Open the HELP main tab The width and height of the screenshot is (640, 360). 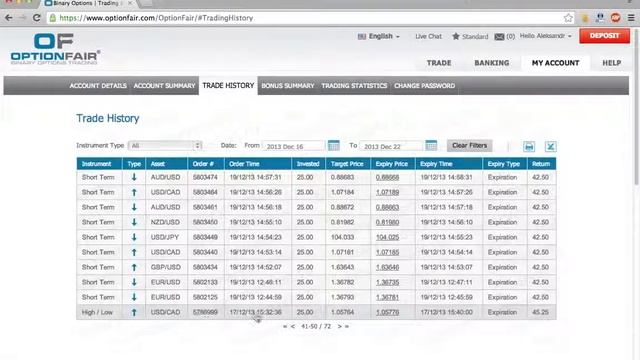[x=611, y=63]
